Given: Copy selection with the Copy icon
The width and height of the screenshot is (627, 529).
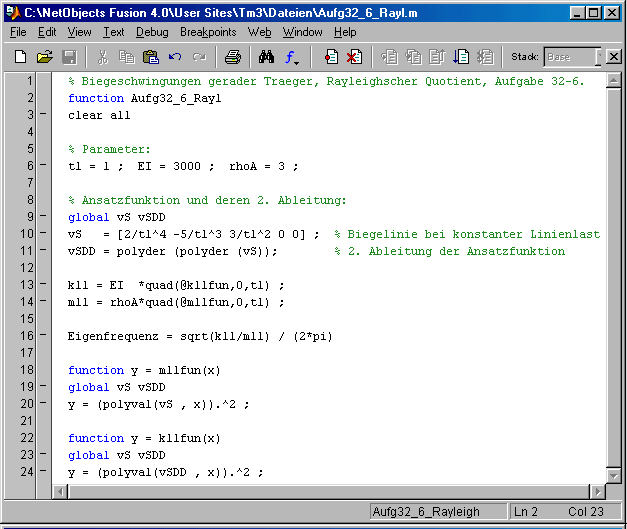Looking at the screenshot, I should (x=127, y=57).
